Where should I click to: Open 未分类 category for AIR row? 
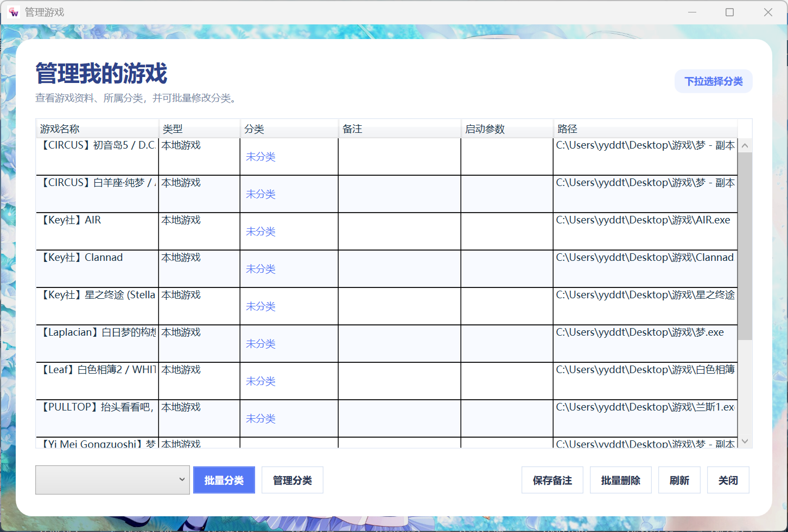tap(261, 232)
